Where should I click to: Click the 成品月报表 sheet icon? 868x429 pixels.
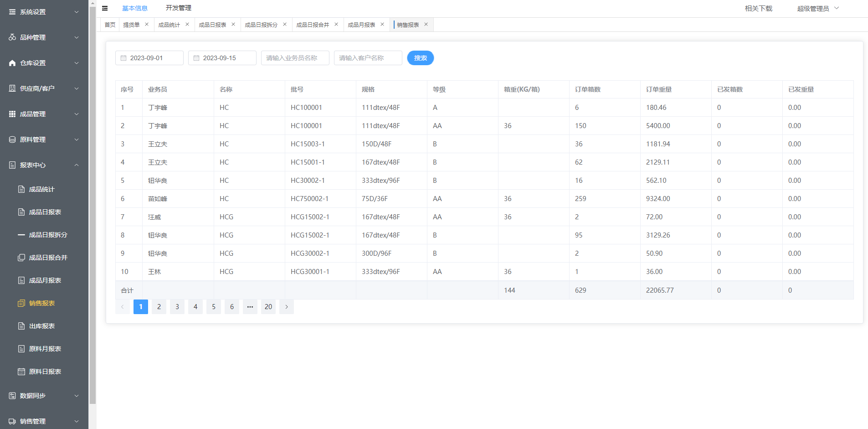(21, 280)
